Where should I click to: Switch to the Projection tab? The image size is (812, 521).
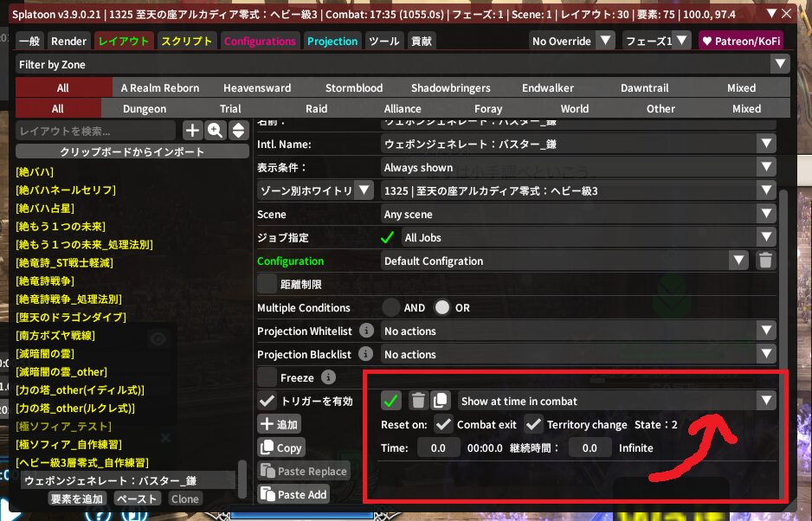pos(332,41)
